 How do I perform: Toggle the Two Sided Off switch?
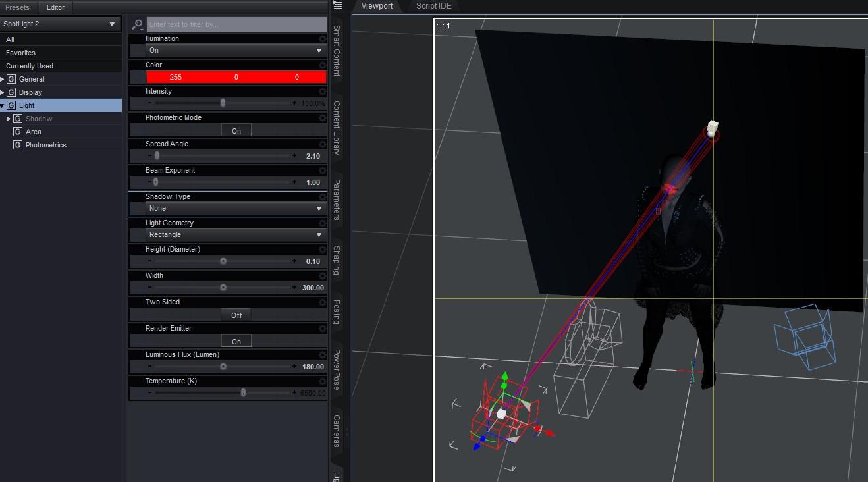pyautogui.click(x=236, y=315)
